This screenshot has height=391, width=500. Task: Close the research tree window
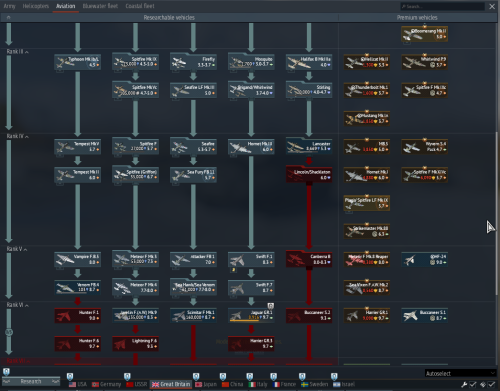(x=492, y=6)
